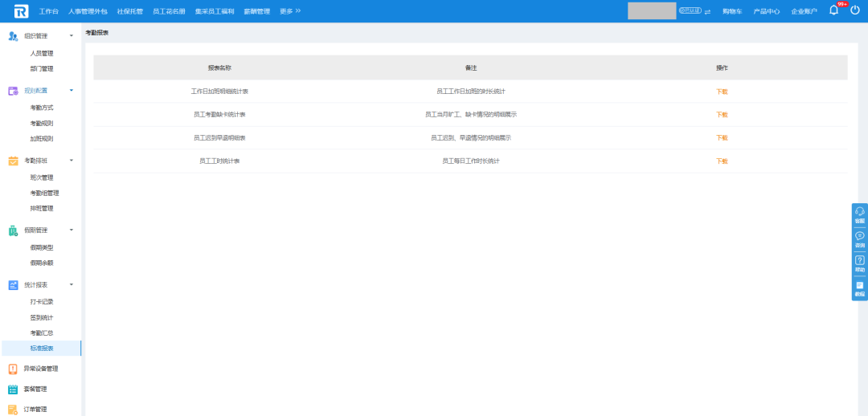Click the 假期管理 luggage icon
The height and width of the screenshot is (416, 868).
click(14, 230)
